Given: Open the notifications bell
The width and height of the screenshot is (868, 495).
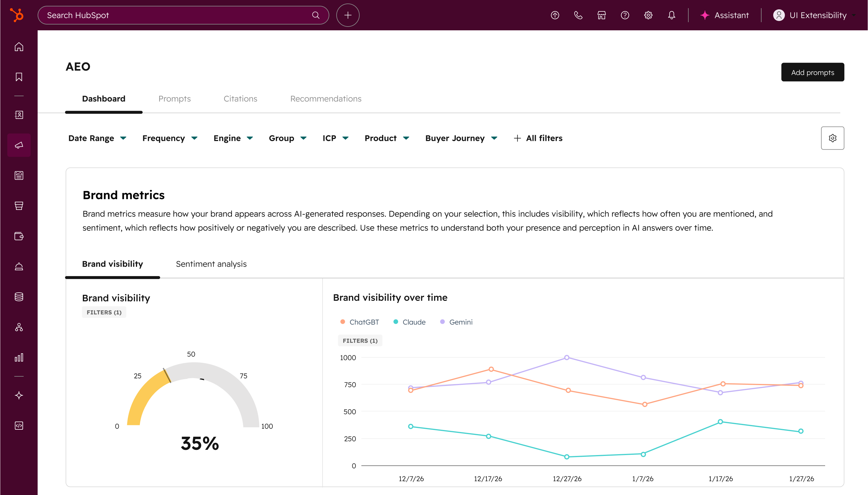Looking at the screenshot, I should [671, 15].
